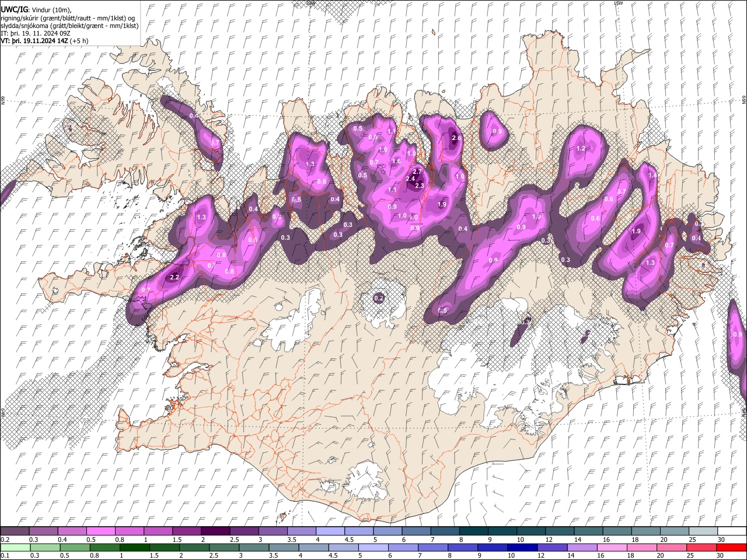Pick the lower rain legend swatch for 0.5–0.8
Viewport: 747px width, 560px height.
tap(75, 547)
